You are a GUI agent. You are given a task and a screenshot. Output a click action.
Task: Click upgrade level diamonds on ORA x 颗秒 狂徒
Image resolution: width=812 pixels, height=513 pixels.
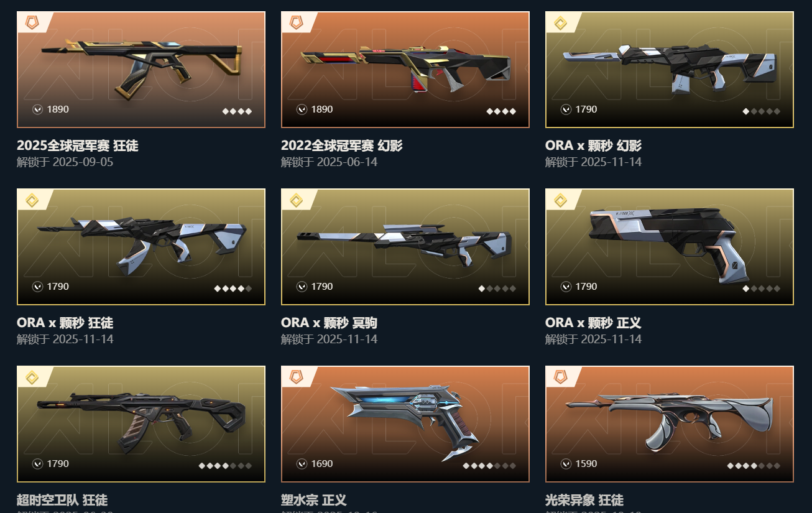pos(233,289)
